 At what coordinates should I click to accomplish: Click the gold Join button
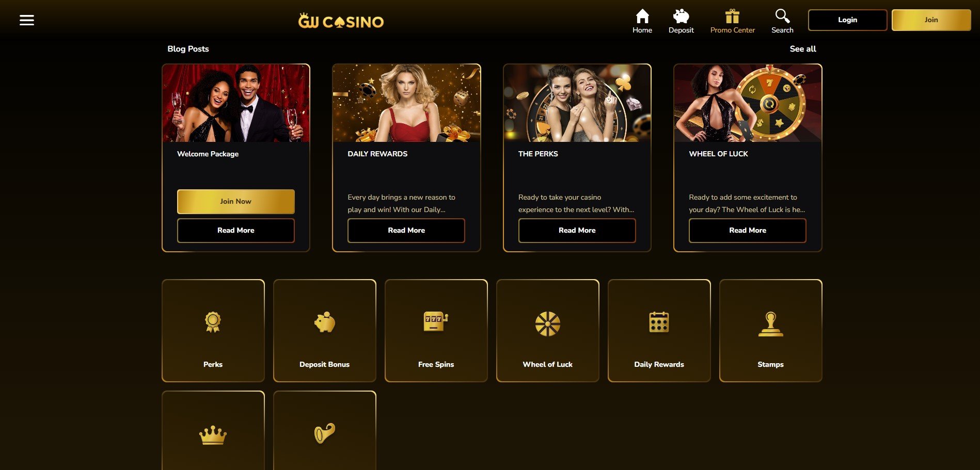[x=931, y=20]
